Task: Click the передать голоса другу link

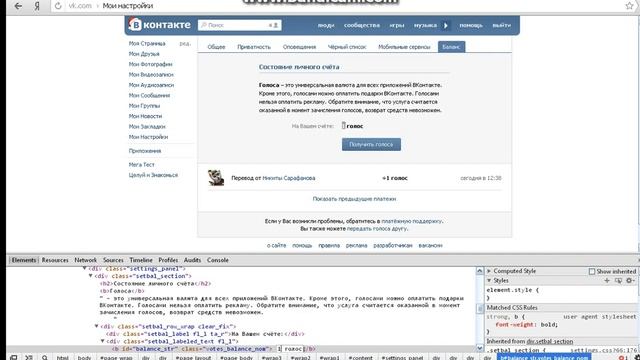Action: [377, 229]
